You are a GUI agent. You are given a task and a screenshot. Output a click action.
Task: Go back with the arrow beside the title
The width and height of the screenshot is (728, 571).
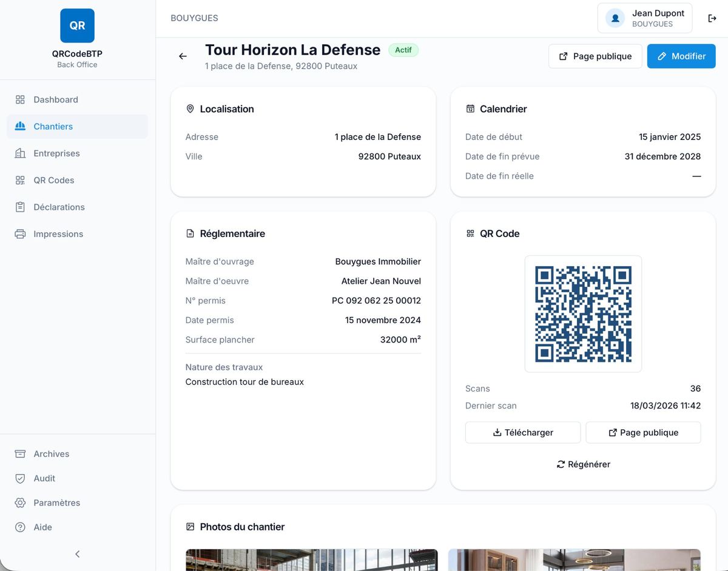click(183, 56)
